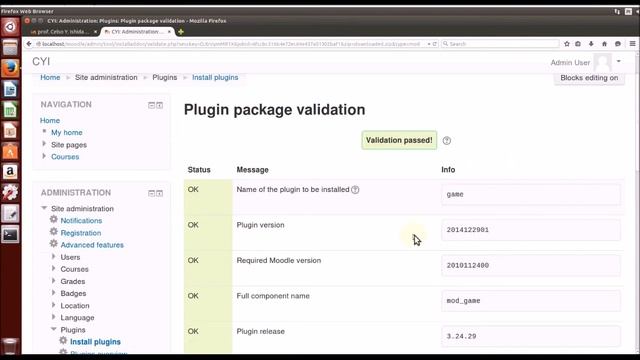Reload the page in the address bar
Screen dimensions: 640x360
pos(435,44)
